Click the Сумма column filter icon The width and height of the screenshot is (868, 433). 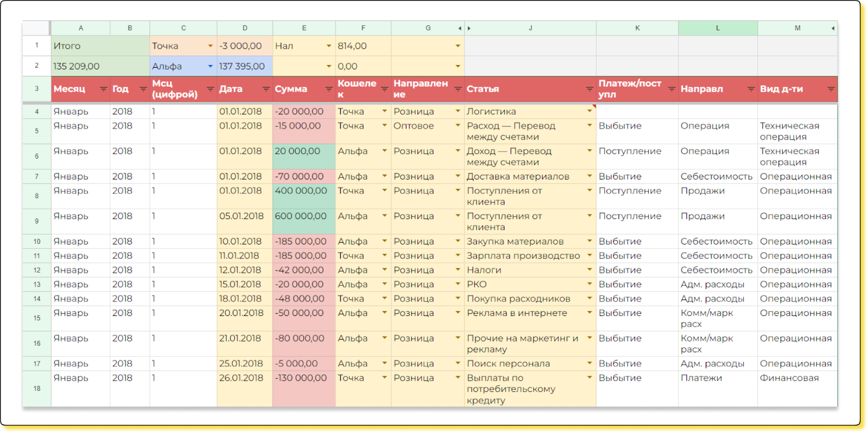click(x=329, y=89)
